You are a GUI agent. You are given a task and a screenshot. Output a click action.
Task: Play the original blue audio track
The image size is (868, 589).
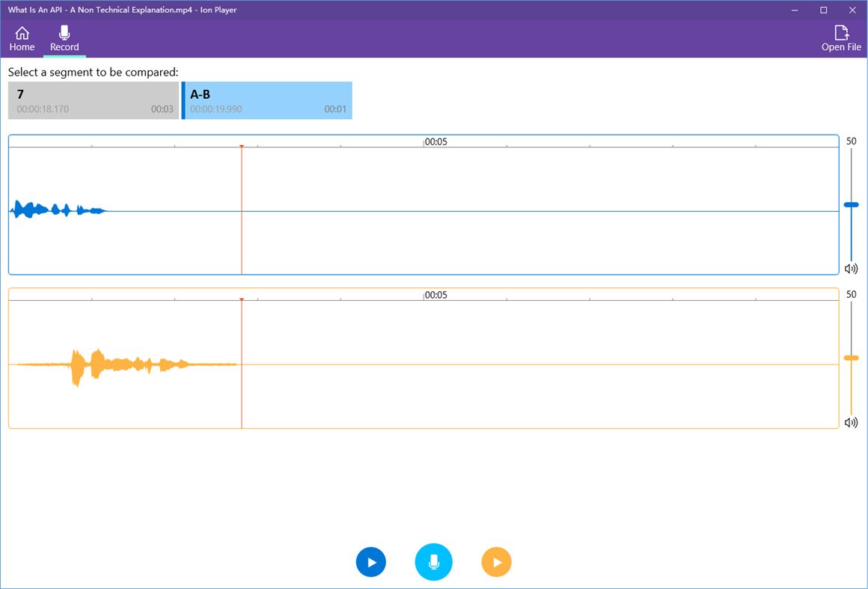(371, 562)
